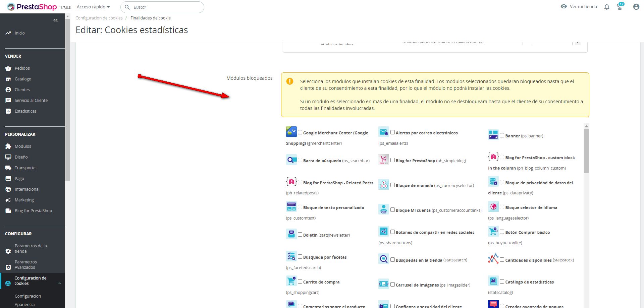644x308 pixels.
Task: Click the module list scroll-up arrow
Action: (x=586, y=126)
